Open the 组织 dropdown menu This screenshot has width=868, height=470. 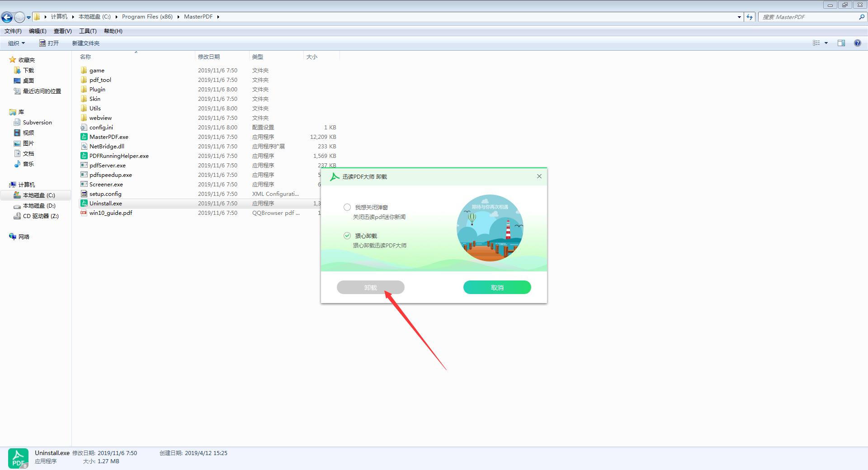pyautogui.click(x=16, y=43)
